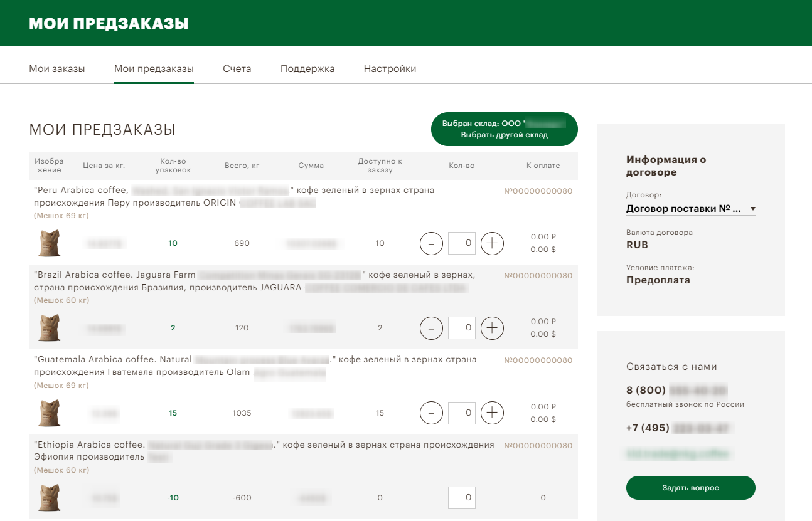Decrease quantity for Guatemala Arabica coffee
This screenshot has width=812, height=521.
[431, 413]
